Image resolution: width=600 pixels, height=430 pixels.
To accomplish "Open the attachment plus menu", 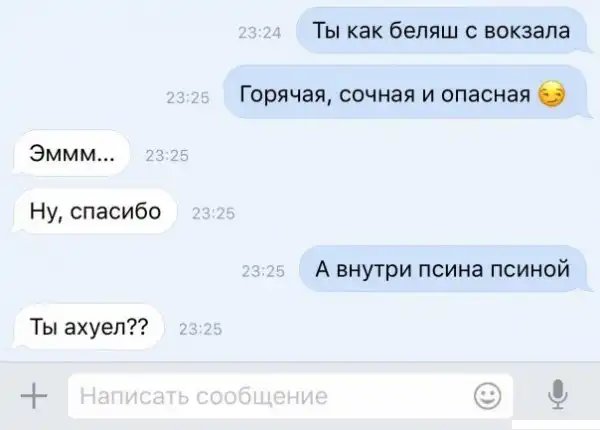I will point(34,396).
